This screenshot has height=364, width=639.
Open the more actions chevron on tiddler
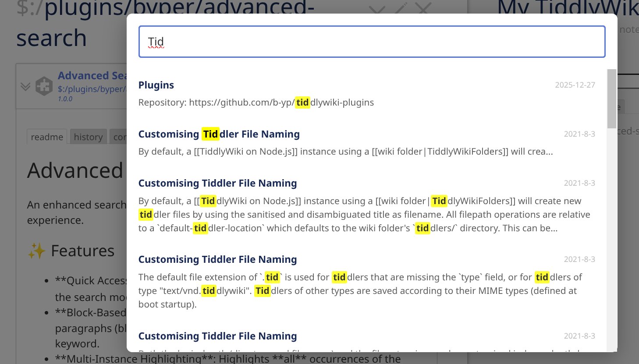(x=377, y=9)
